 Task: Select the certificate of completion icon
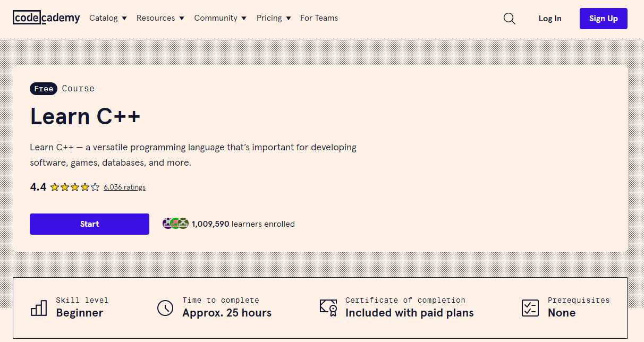pyautogui.click(x=328, y=307)
